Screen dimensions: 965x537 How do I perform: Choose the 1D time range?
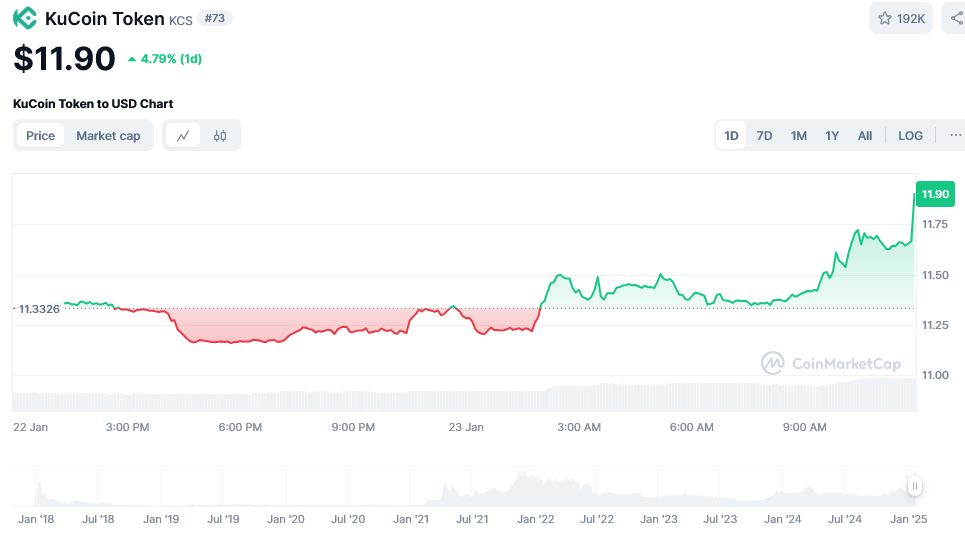(x=731, y=135)
